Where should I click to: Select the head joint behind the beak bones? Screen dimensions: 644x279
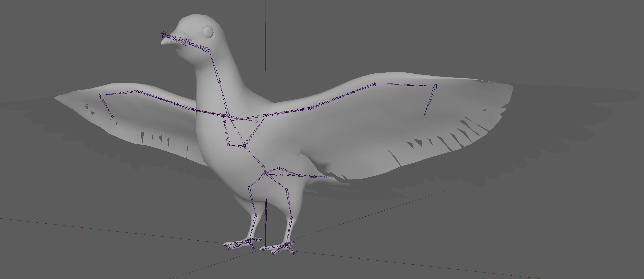coord(209,51)
